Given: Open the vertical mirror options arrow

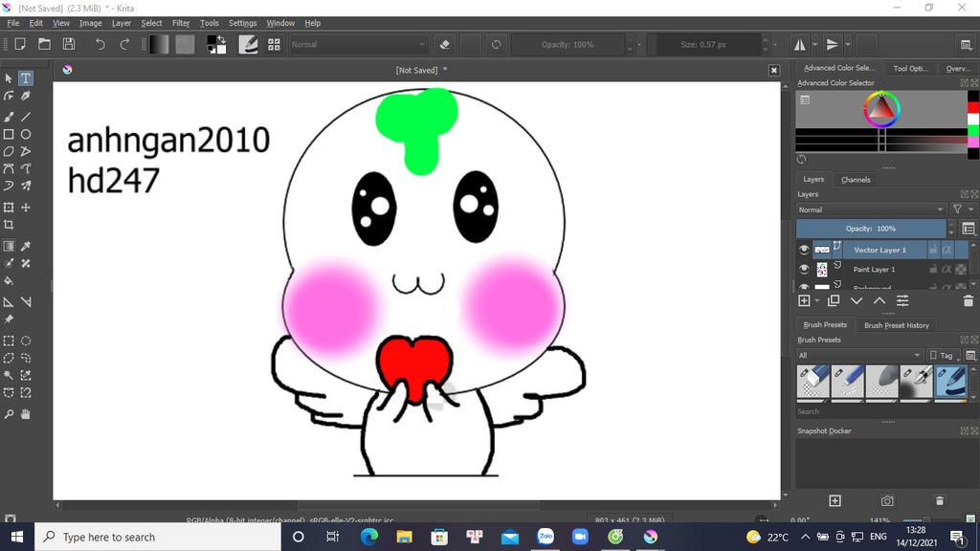Looking at the screenshot, I should click(848, 44).
